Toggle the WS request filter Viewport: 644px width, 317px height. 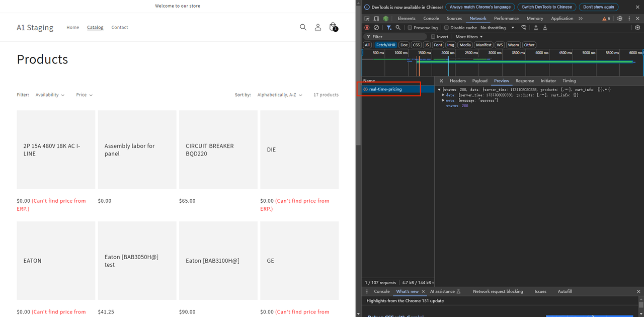pyautogui.click(x=500, y=45)
